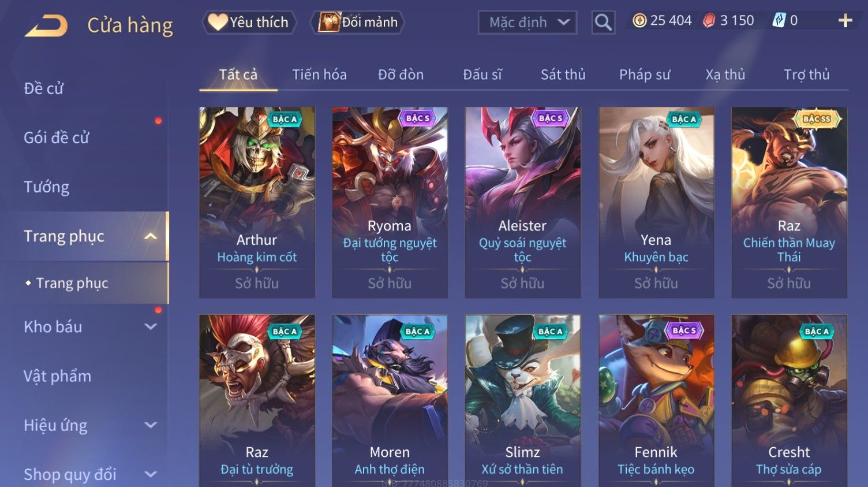
Task: Expand the Shop quy đổi section
Action: (x=150, y=474)
